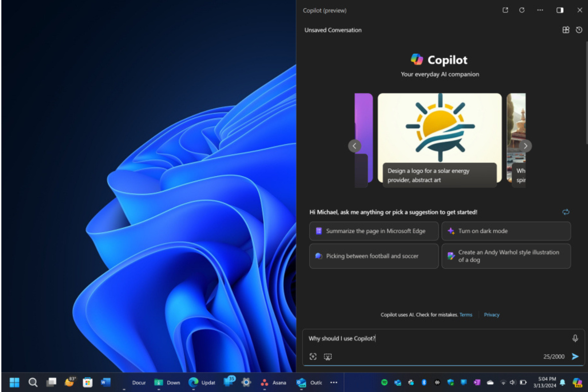The width and height of the screenshot is (588, 392).
Task: Open the Copilot notebook panel
Action: (565, 30)
